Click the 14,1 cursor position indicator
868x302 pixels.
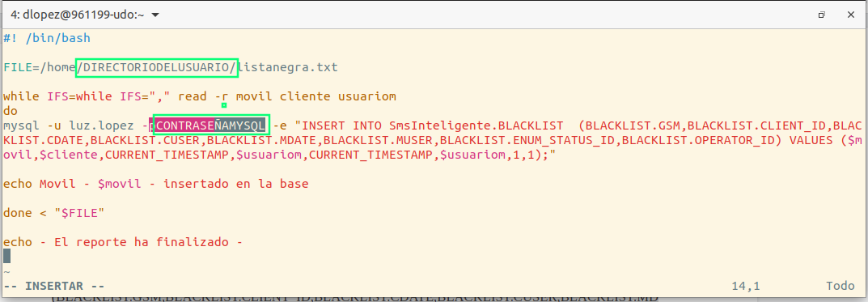[746, 286]
